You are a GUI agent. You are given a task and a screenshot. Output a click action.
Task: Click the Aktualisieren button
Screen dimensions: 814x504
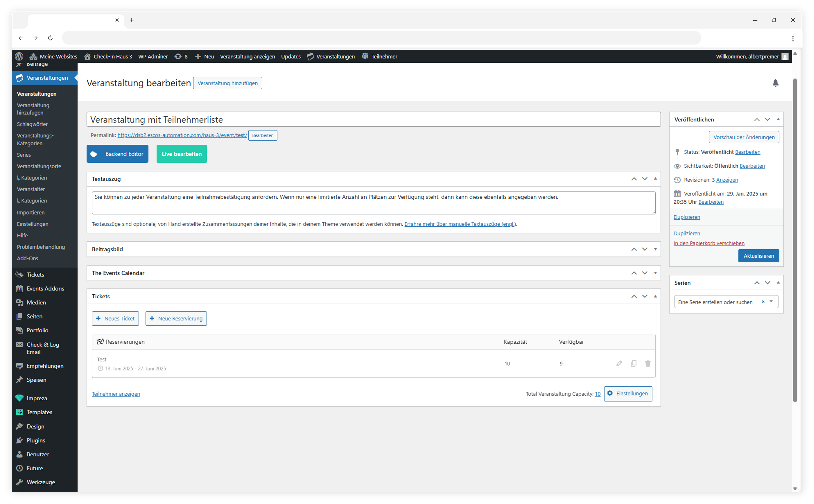[x=758, y=256]
